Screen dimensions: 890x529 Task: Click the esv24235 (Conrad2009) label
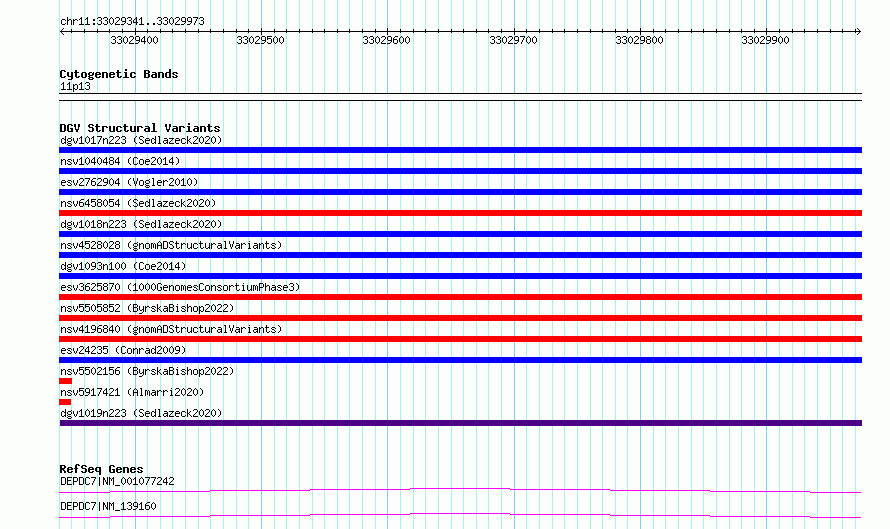click(x=123, y=350)
